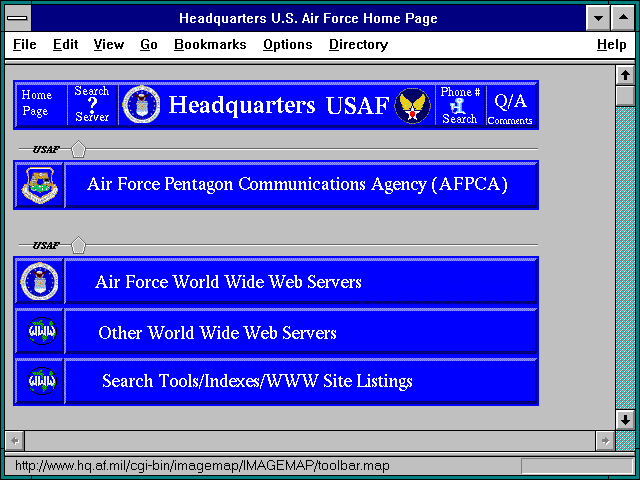This screenshot has height=480, width=640.
Task: Click the window title Headquarters U.S. Air Force Home Page
Action: (308, 18)
